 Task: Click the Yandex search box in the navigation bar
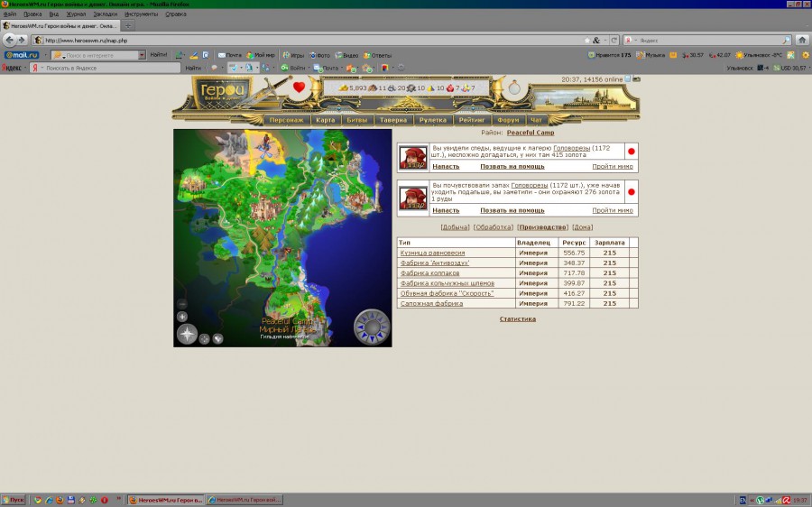pyautogui.click(x=709, y=40)
